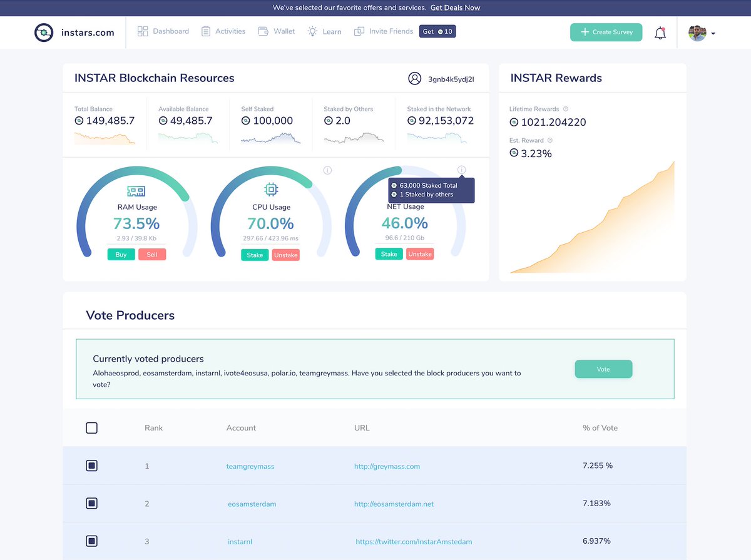Click the RAM Usage gauge arc

coord(137,212)
